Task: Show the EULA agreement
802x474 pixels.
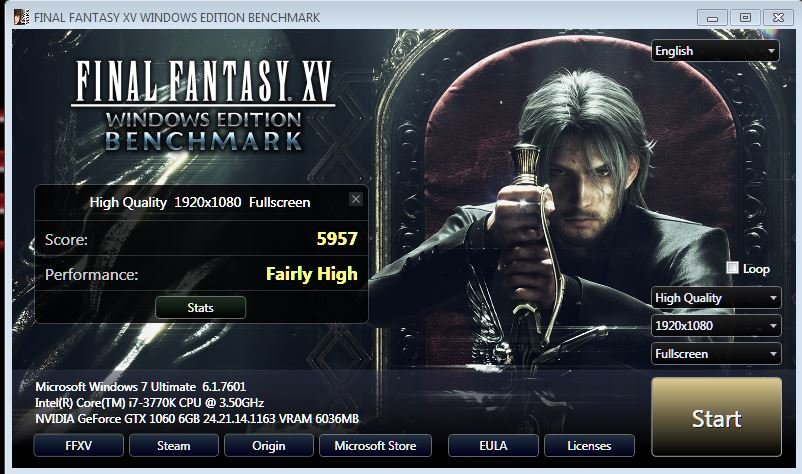Action: (x=493, y=445)
